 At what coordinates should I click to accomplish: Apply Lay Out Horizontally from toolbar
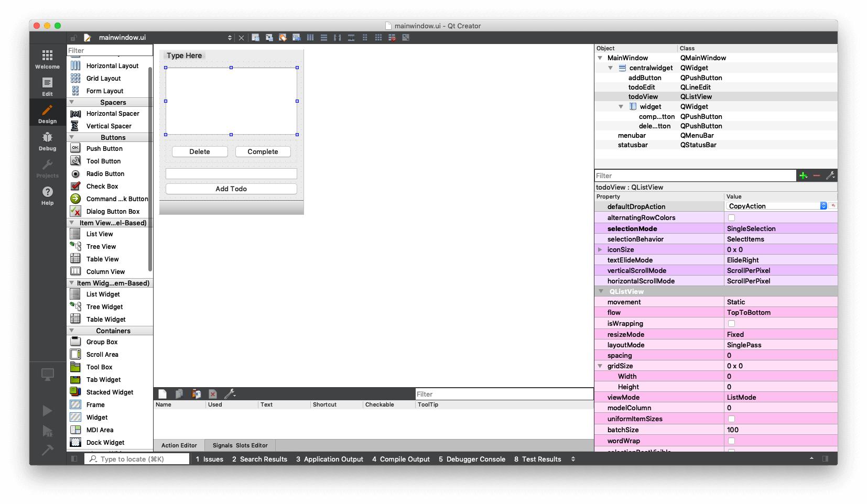310,37
